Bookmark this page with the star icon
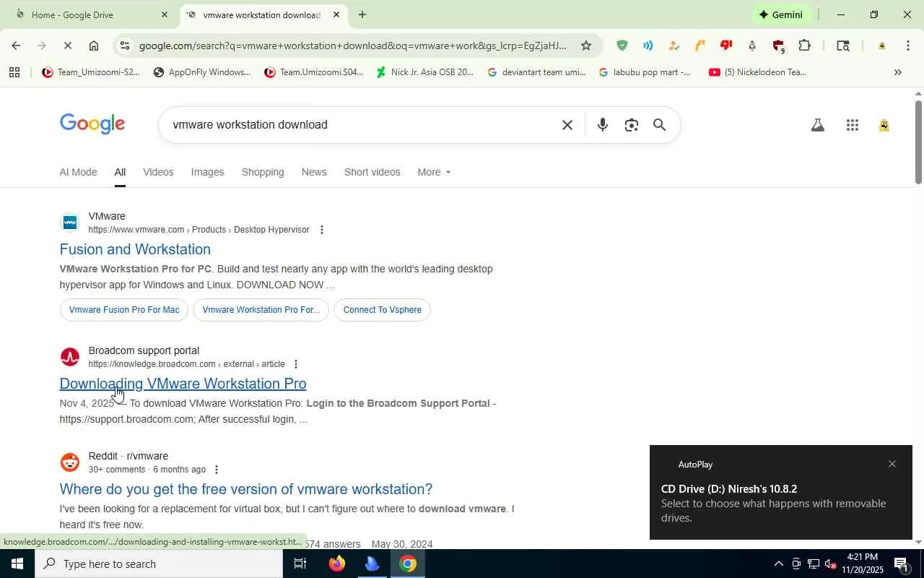The image size is (924, 578). pos(586,46)
